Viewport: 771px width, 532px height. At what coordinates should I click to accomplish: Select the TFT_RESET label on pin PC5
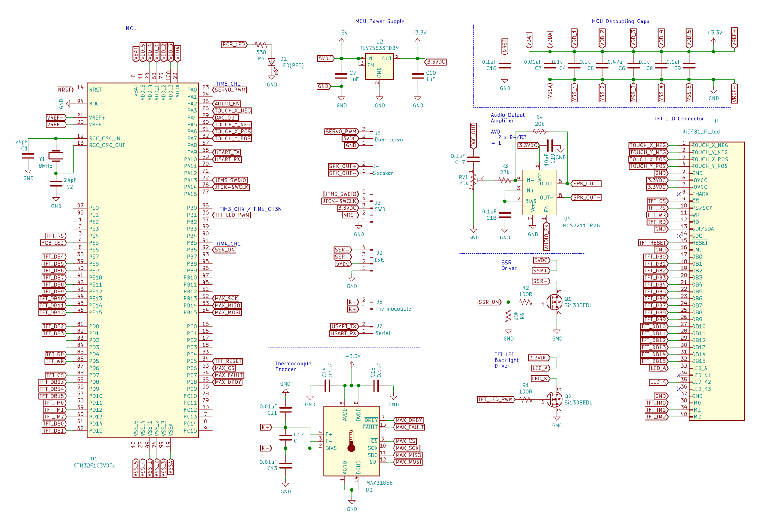(x=228, y=361)
